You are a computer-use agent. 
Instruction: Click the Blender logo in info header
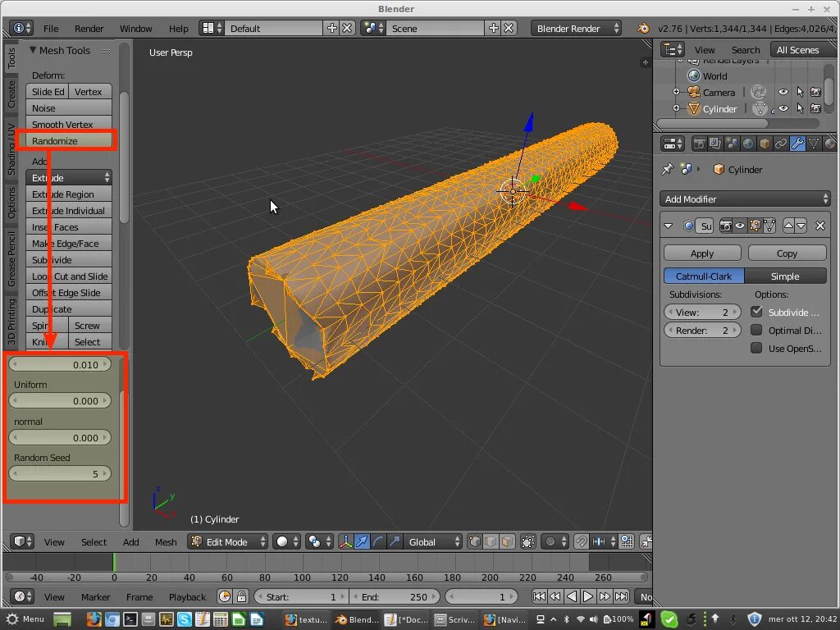tap(643, 28)
